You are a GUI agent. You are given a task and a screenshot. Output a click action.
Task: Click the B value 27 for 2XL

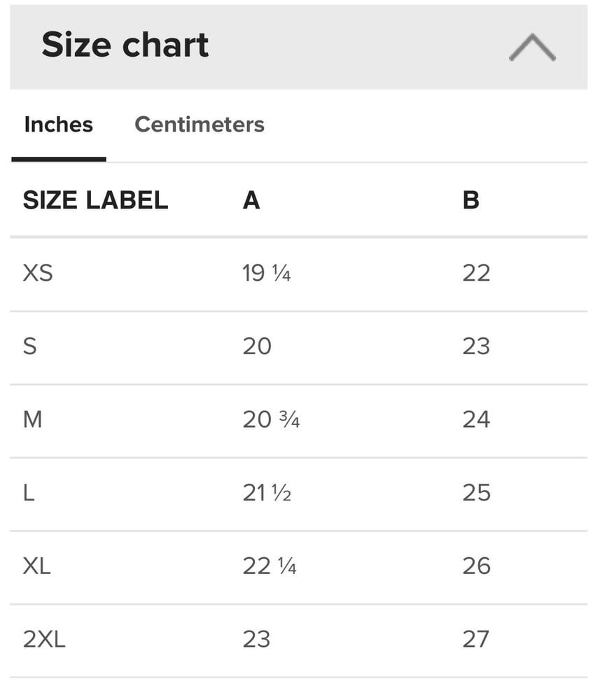click(x=476, y=639)
